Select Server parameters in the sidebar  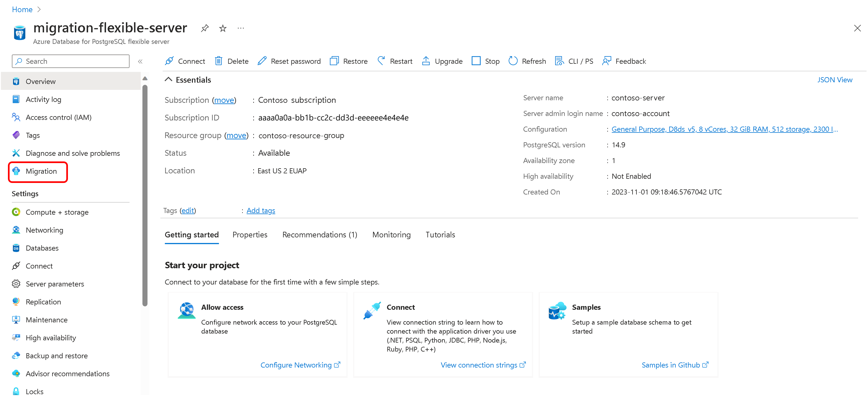tap(55, 284)
